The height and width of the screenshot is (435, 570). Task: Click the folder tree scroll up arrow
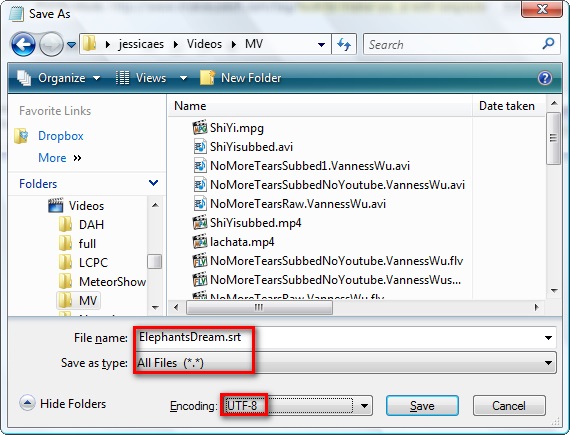pos(155,205)
